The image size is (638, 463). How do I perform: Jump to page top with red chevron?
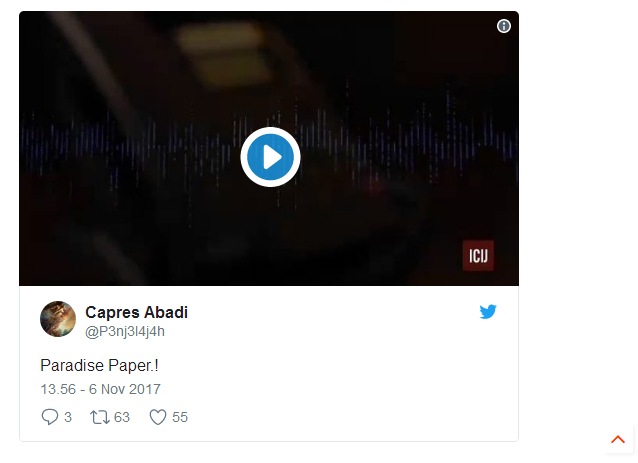[618, 439]
